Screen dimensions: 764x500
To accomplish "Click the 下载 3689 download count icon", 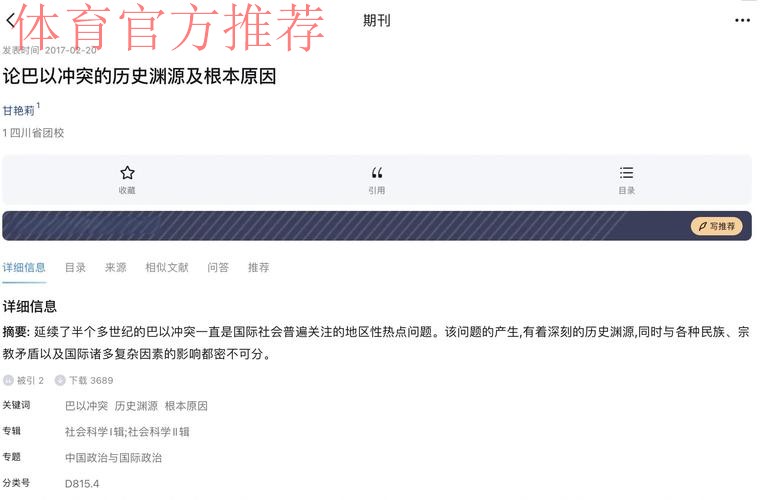I will pyautogui.click(x=60, y=381).
